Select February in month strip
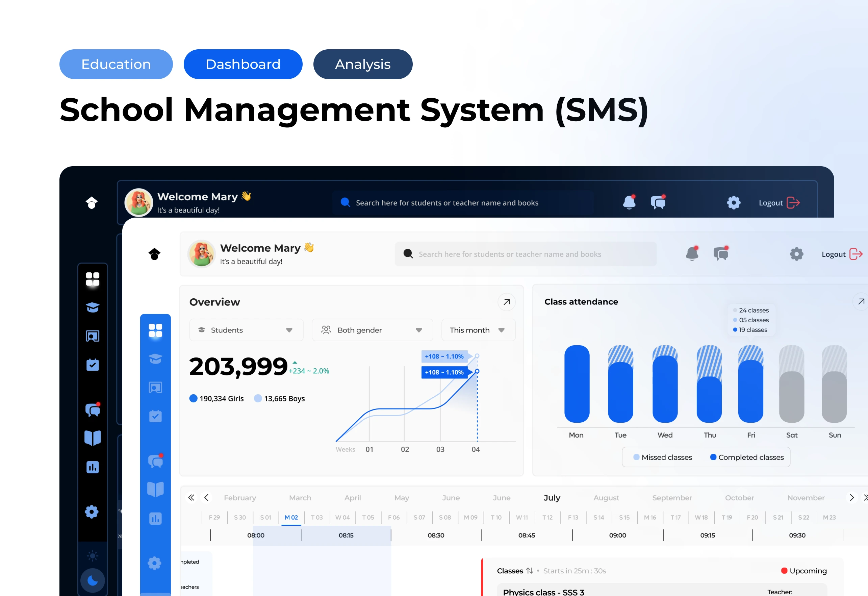The height and width of the screenshot is (596, 868). [240, 498]
